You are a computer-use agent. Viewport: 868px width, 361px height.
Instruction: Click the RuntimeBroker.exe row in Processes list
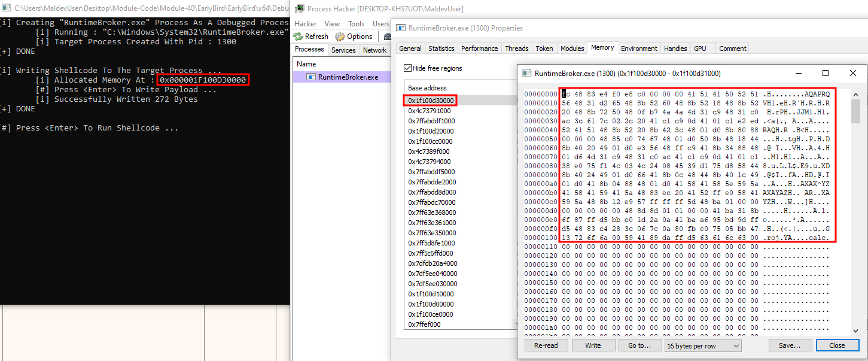[x=342, y=77]
